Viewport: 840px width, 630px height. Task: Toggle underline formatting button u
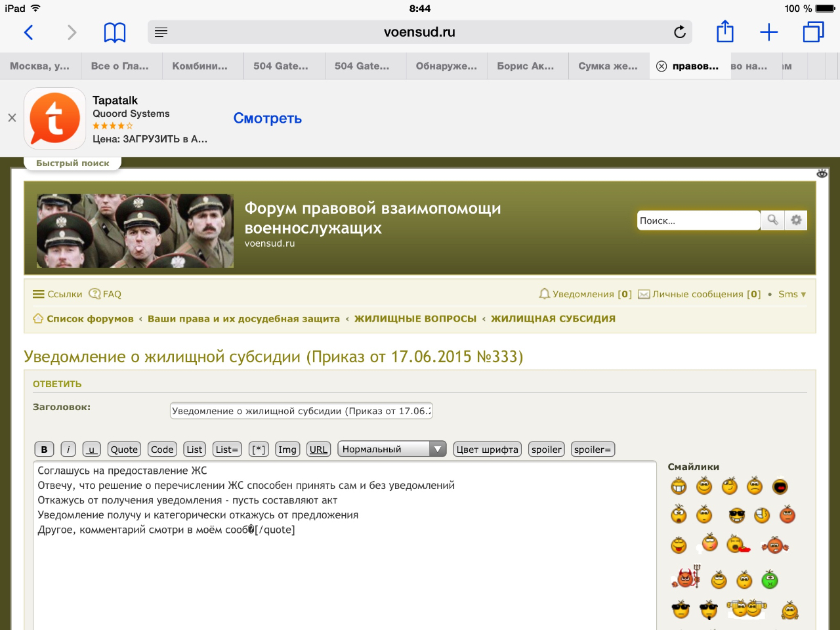(92, 450)
